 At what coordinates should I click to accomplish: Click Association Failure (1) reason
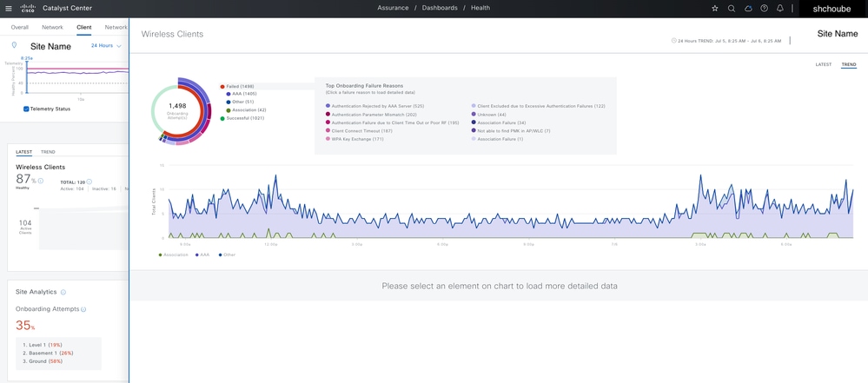(x=497, y=139)
